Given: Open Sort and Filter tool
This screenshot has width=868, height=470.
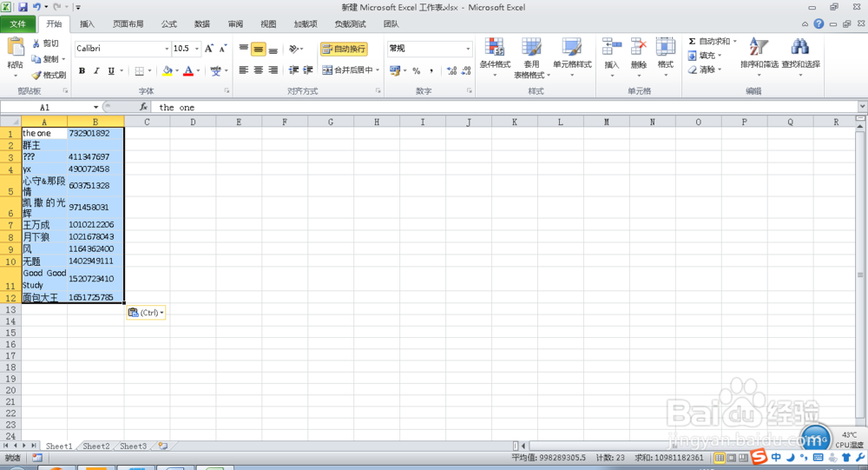Looking at the screenshot, I should coord(759,47).
